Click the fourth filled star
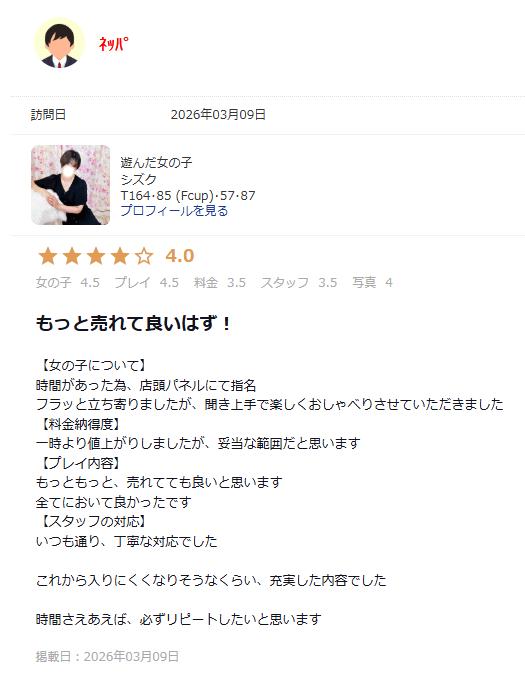 [x=120, y=256]
